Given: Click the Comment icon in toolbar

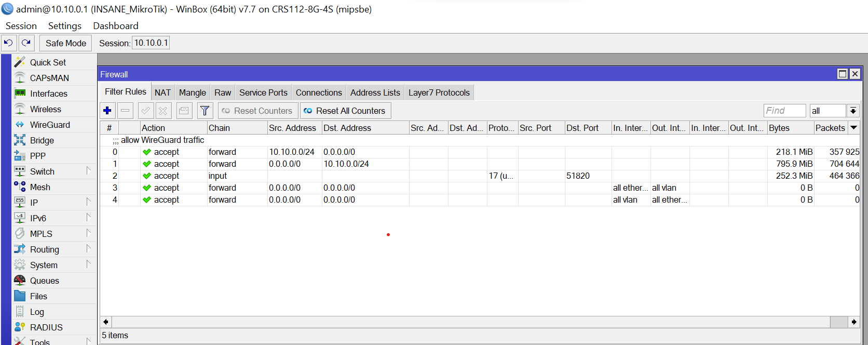Looking at the screenshot, I should pos(184,111).
